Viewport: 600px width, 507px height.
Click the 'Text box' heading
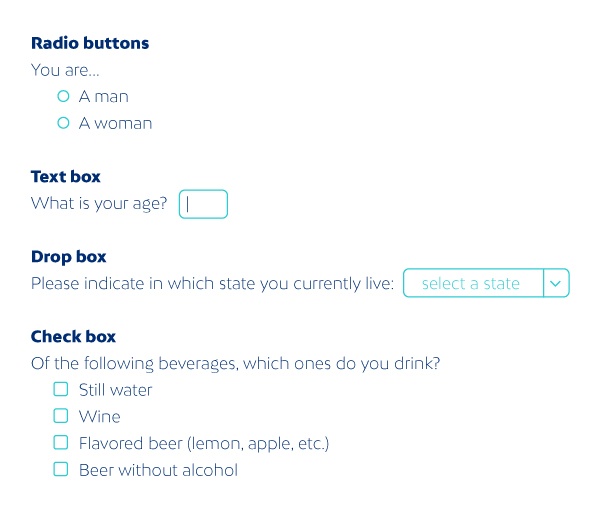(66, 177)
